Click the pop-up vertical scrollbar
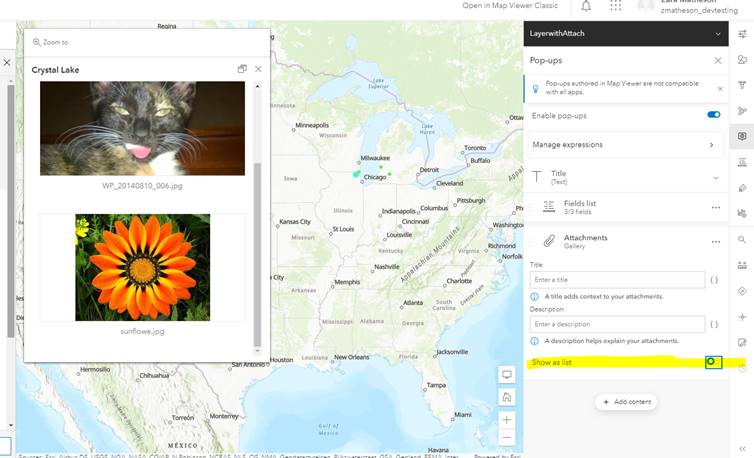This screenshot has width=754, height=458. click(257, 254)
